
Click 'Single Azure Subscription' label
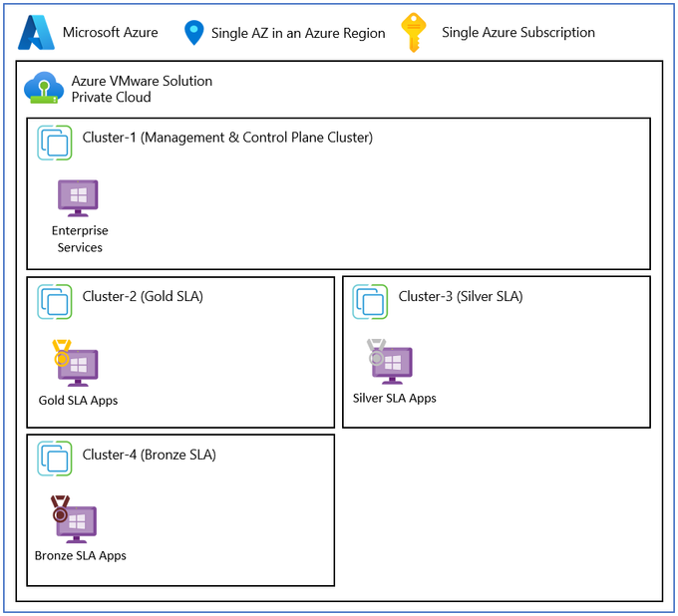518,33
